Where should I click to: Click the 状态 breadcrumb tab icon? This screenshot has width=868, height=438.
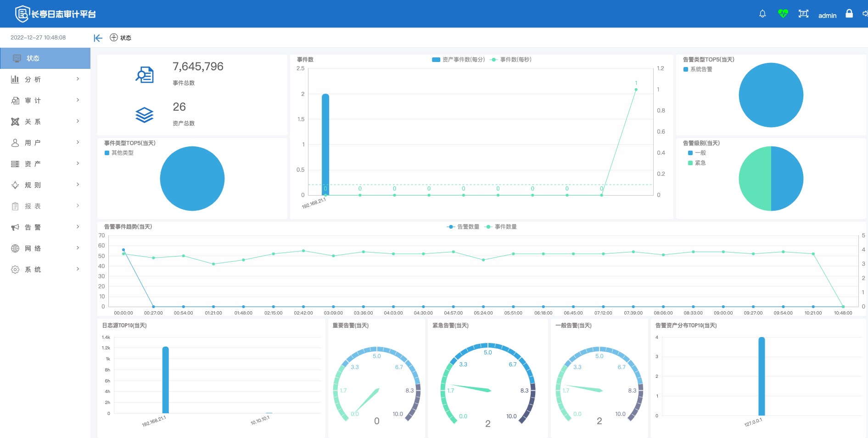(x=114, y=37)
